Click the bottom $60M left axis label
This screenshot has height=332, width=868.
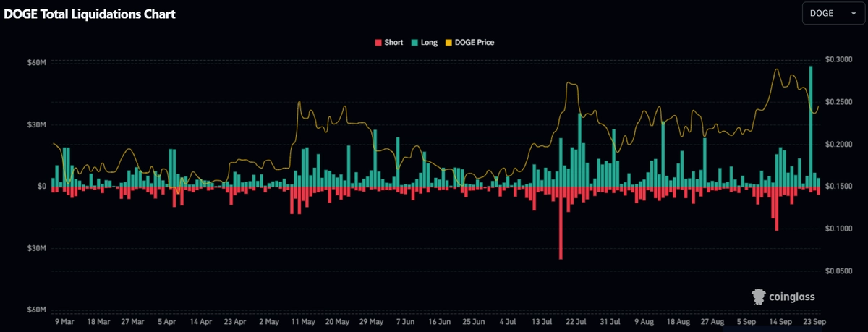[x=36, y=310]
